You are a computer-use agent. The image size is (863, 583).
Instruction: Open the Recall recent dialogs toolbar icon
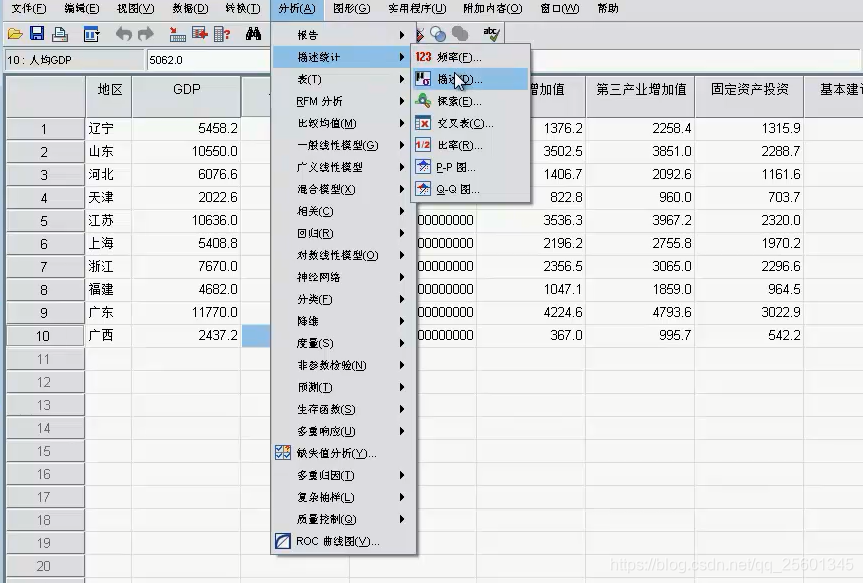(91, 34)
